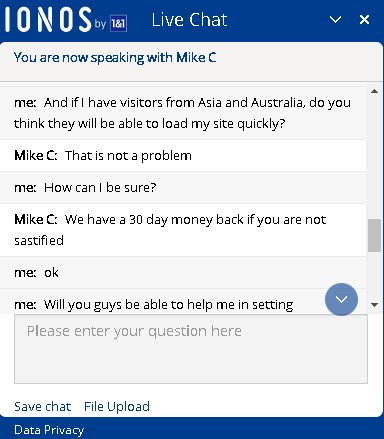384x439 pixels.
Task: Open the Save chat link
Action: coord(43,406)
